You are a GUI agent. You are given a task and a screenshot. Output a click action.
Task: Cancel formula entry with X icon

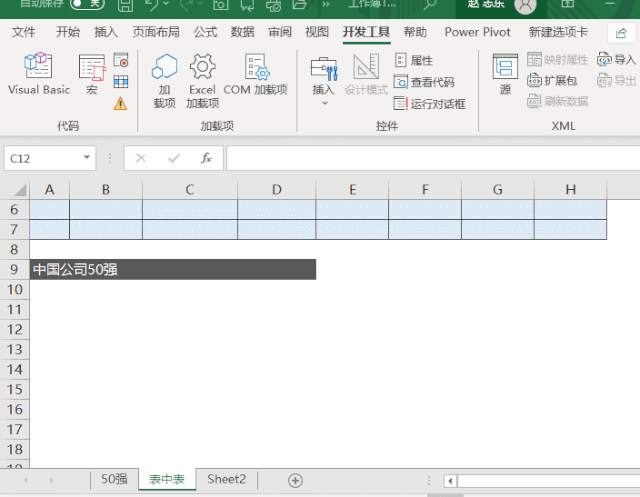click(x=141, y=158)
